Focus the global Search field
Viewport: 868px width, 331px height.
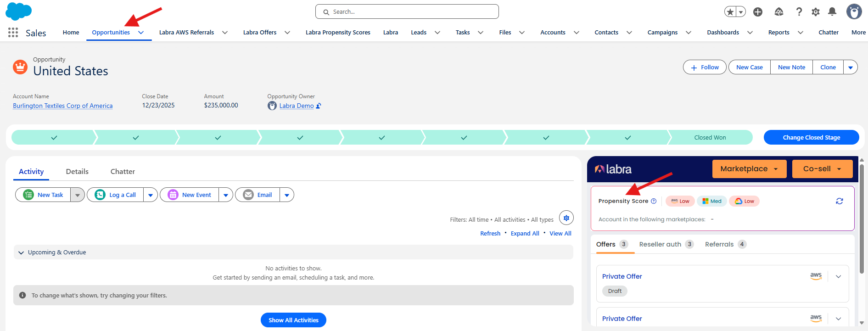coord(407,11)
